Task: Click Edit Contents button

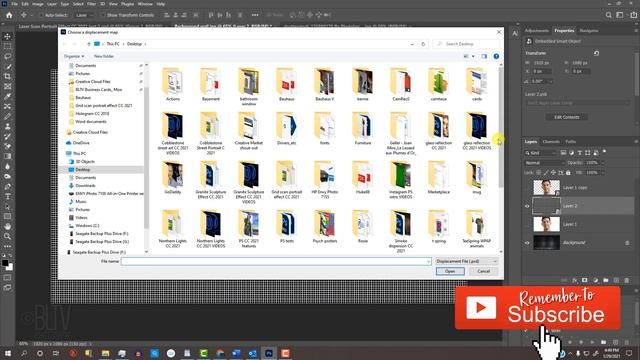Action: point(567,117)
